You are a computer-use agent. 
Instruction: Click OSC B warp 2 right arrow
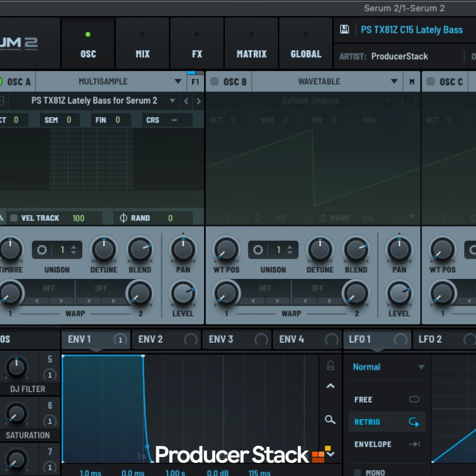(330, 301)
